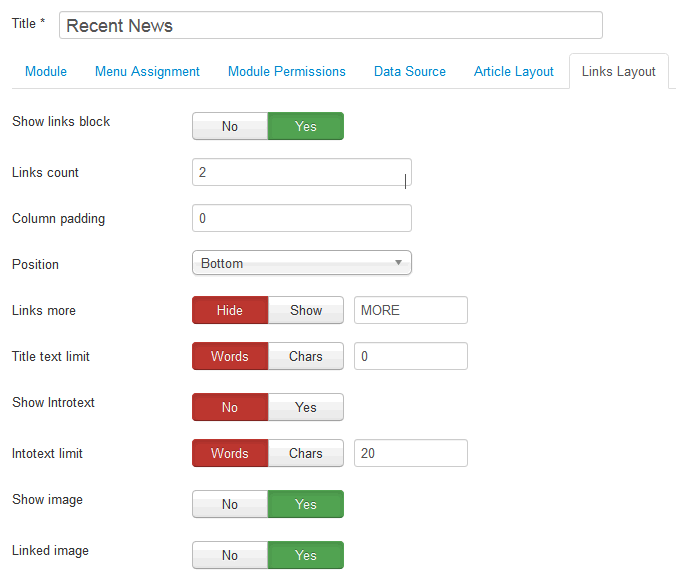Click the Intotext limit label
The image size is (676, 578).
pyautogui.click(x=47, y=453)
